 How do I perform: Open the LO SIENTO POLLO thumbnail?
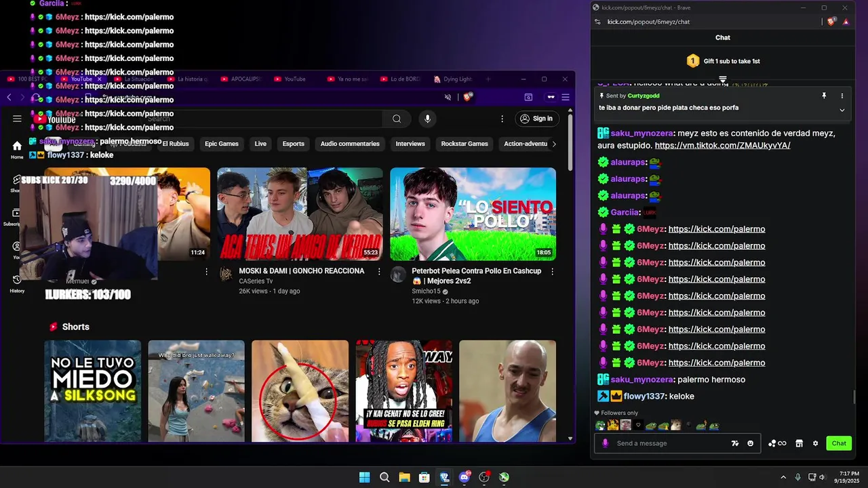(473, 214)
